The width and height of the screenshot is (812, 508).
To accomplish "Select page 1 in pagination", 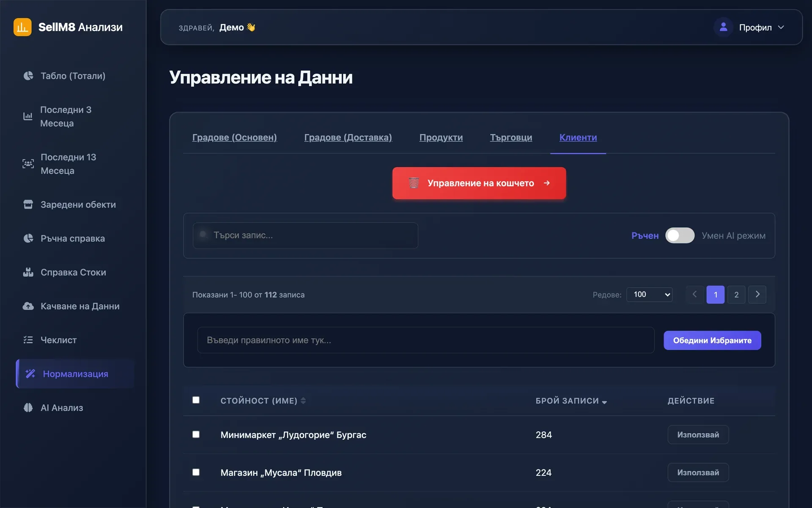I will point(715,295).
